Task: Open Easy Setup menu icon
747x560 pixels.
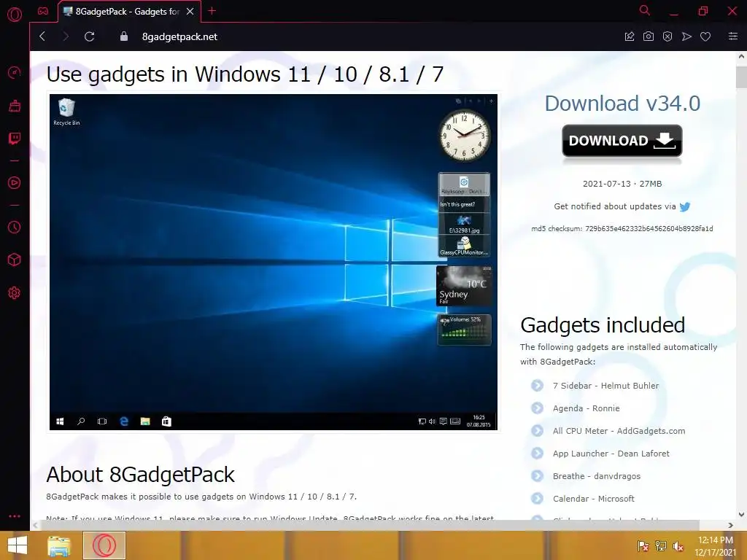Action: tap(733, 36)
